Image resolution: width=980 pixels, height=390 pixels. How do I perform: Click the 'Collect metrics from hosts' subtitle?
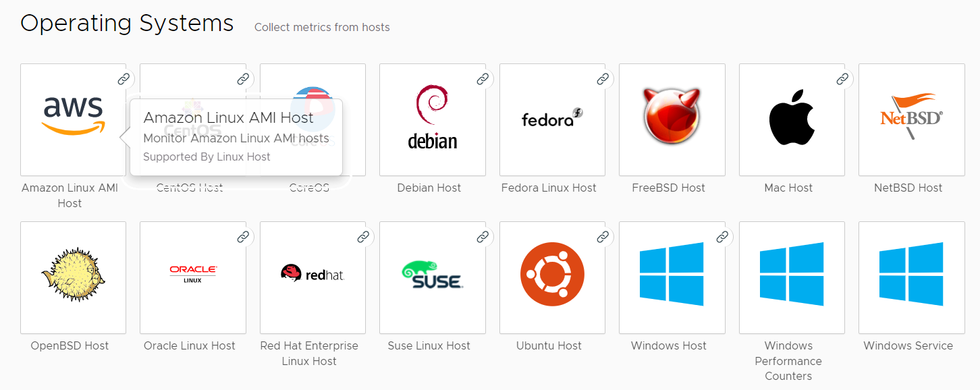pyautogui.click(x=322, y=28)
